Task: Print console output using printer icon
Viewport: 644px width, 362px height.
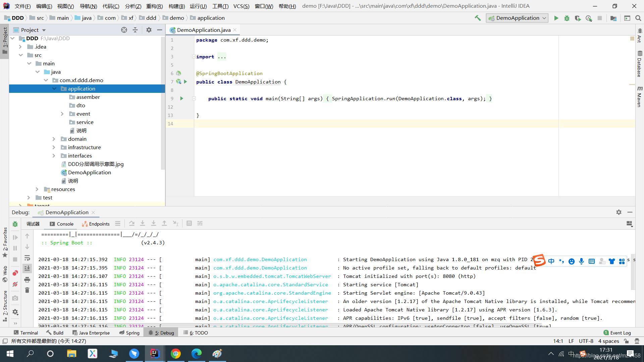Action: pyautogui.click(x=27, y=279)
